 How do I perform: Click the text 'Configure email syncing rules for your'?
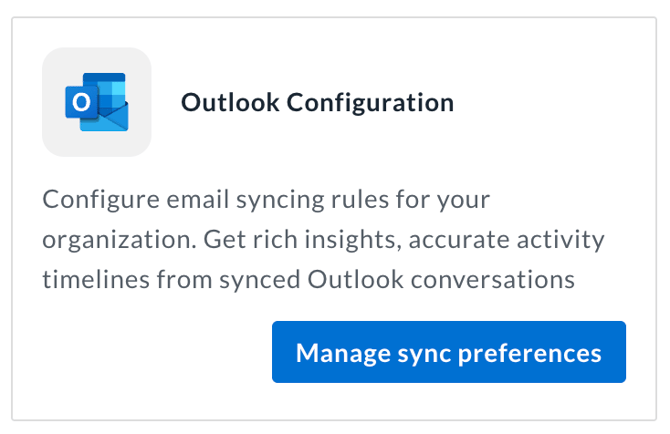pyautogui.click(x=266, y=200)
